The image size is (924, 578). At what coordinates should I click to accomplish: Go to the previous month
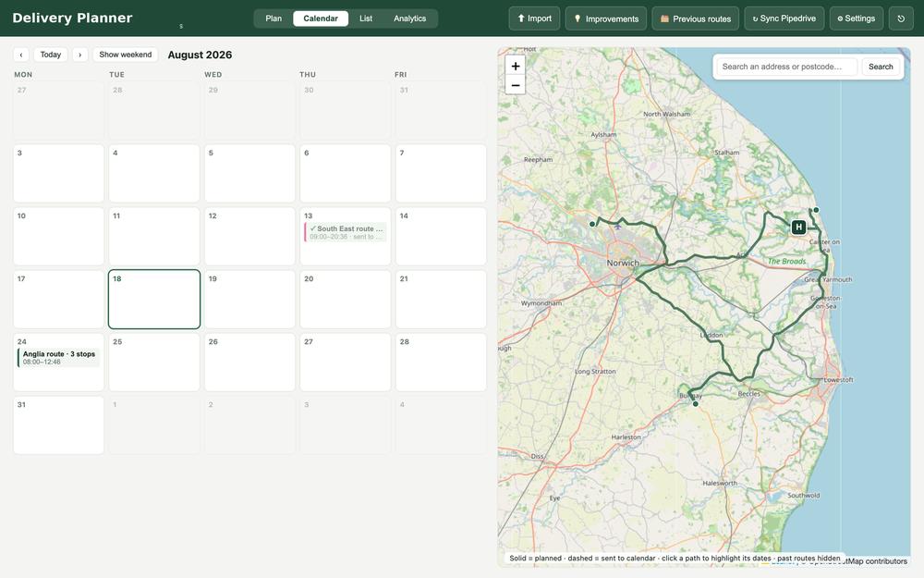pos(21,55)
